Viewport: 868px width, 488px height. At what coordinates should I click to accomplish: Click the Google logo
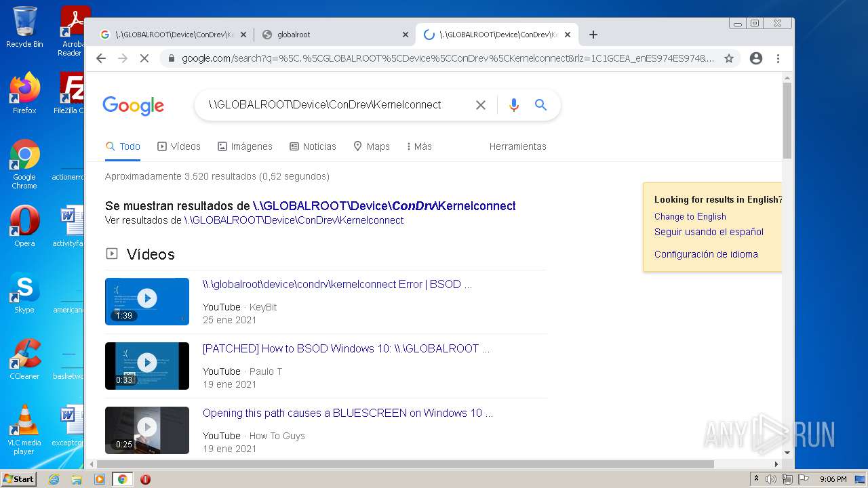tap(134, 106)
